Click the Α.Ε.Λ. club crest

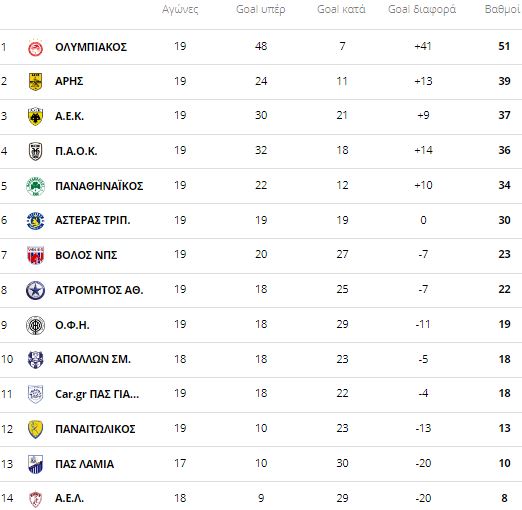(35, 499)
